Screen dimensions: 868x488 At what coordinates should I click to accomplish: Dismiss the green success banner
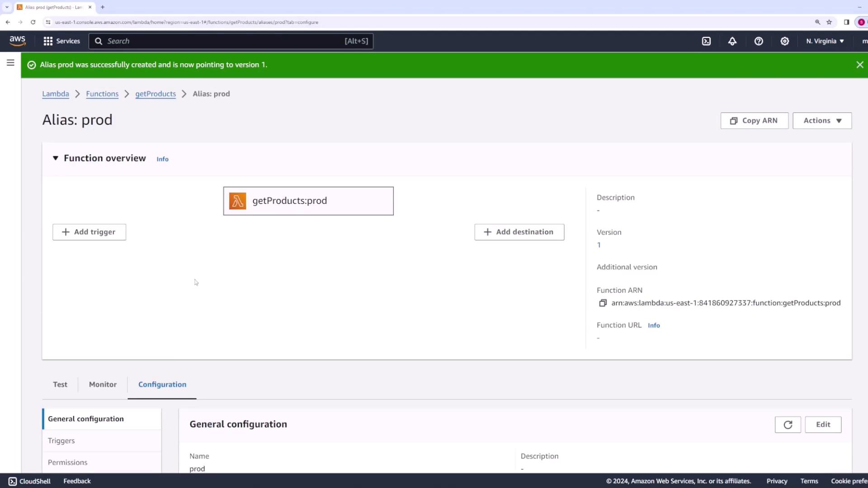[x=860, y=65]
